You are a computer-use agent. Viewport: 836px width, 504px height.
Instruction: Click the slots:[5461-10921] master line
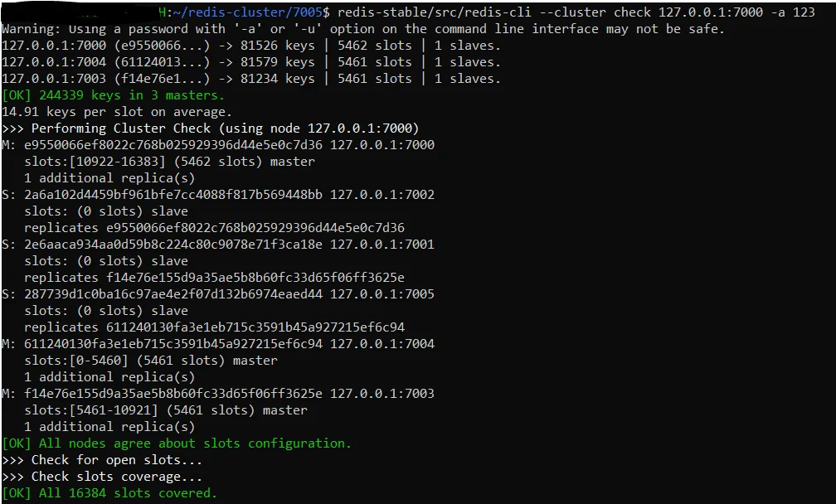(x=166, y=410)
